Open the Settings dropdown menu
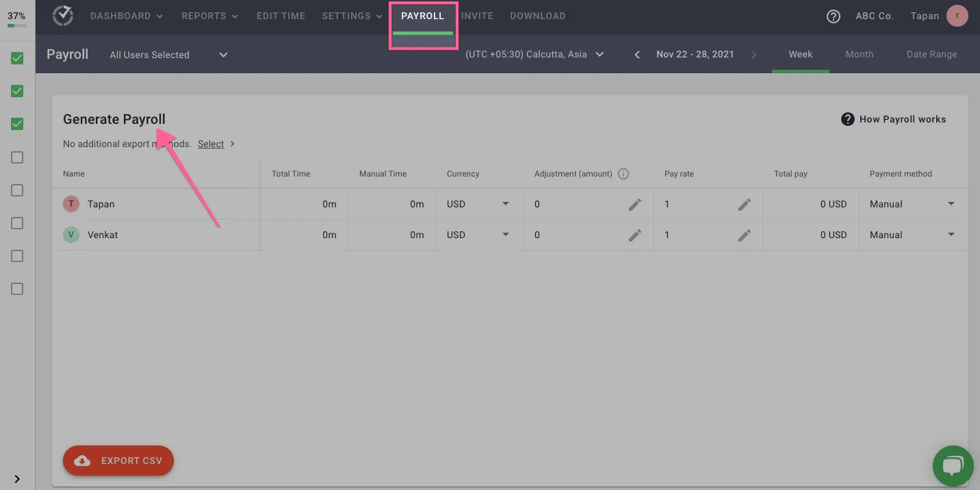Screen dimensions: 980x490 (352, 16)
